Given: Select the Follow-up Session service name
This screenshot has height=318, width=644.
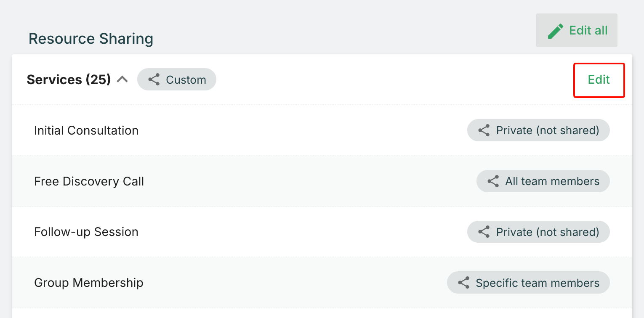Looking at the screenshot, I should coord(86,232).
